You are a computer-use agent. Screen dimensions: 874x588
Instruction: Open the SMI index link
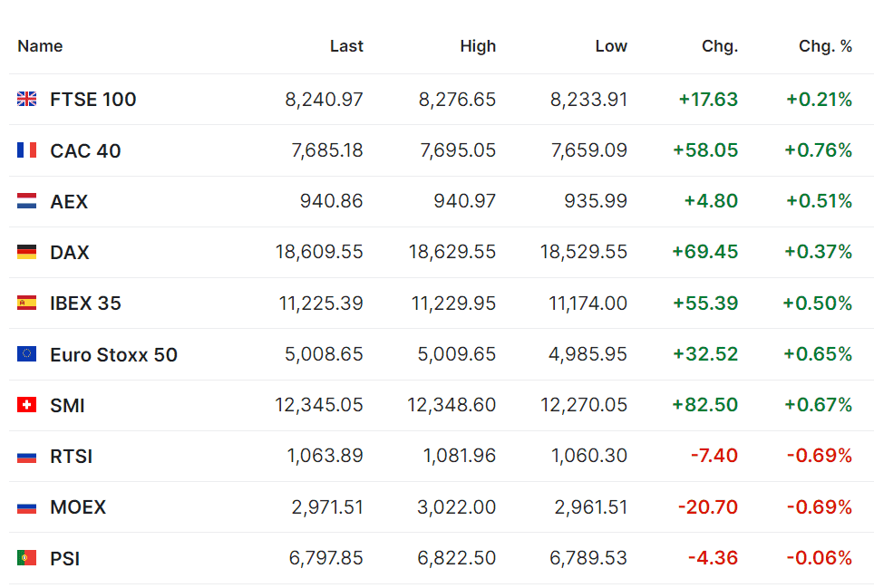(x=67, y=405)
